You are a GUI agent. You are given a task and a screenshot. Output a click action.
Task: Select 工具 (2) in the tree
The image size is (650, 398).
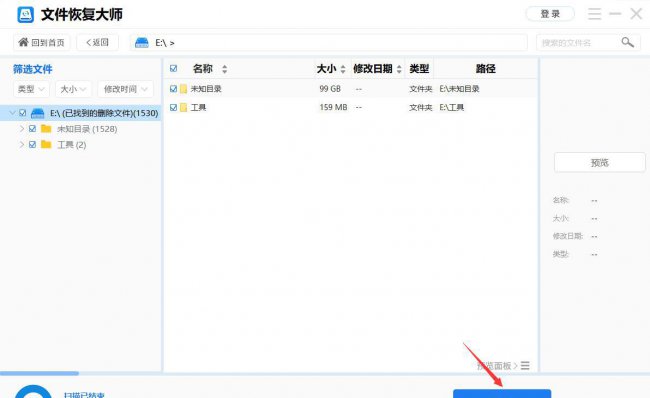pos(71,145)
